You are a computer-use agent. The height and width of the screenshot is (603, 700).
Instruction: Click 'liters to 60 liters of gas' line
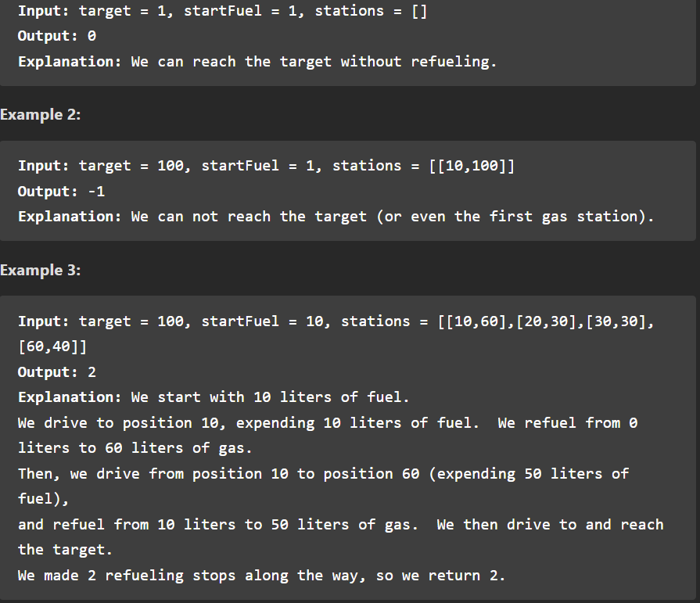click(135, 448)
